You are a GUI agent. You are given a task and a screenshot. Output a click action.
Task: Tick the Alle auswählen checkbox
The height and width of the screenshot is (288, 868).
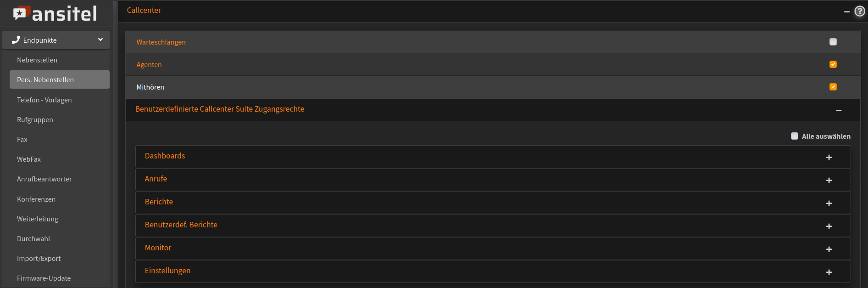click(x=795, y=136)
